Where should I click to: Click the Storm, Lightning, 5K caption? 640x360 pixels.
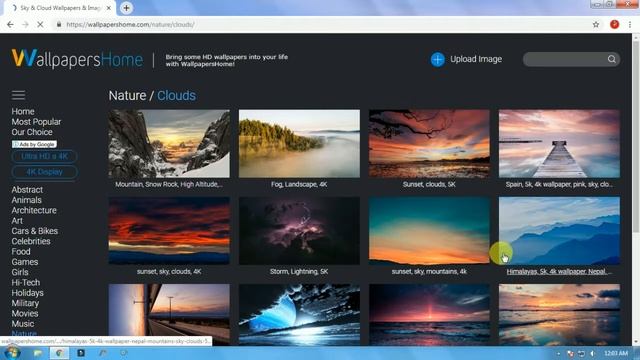pos(299,271)
